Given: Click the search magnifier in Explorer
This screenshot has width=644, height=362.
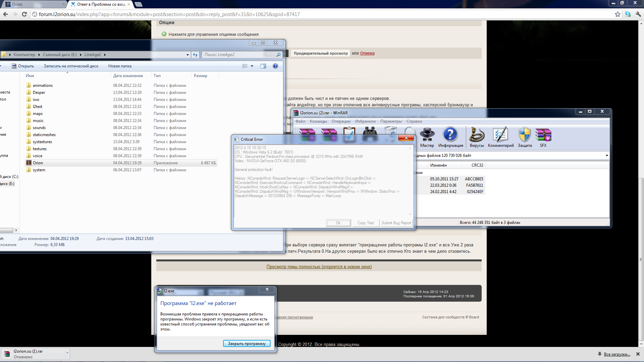Looking at the screenshot, I should click(278, 55).
